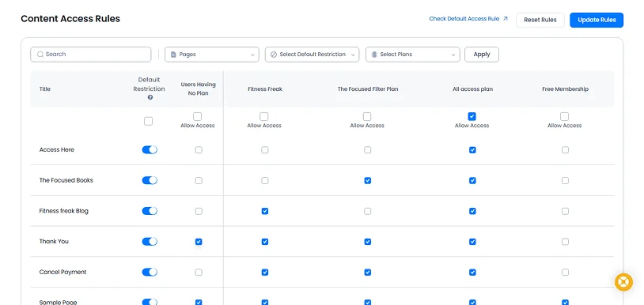
Task: Check Allow Access for The Focused Filter Plan
Action: (367, 116)
